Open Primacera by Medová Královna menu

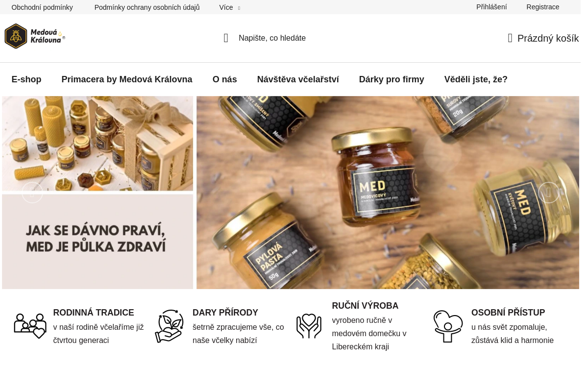(127, 79)
